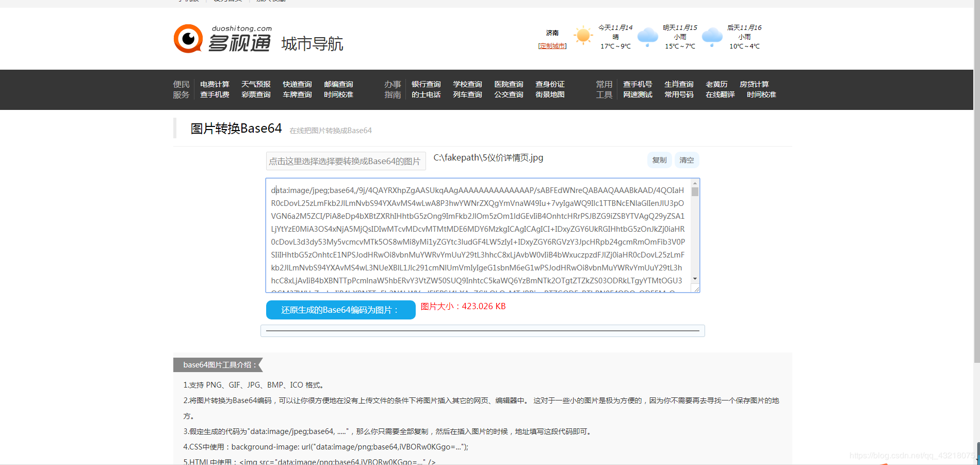This screenshot has height=465, width=980.
Task: Open 老黄历 link
Action: [x=716, y=84]
